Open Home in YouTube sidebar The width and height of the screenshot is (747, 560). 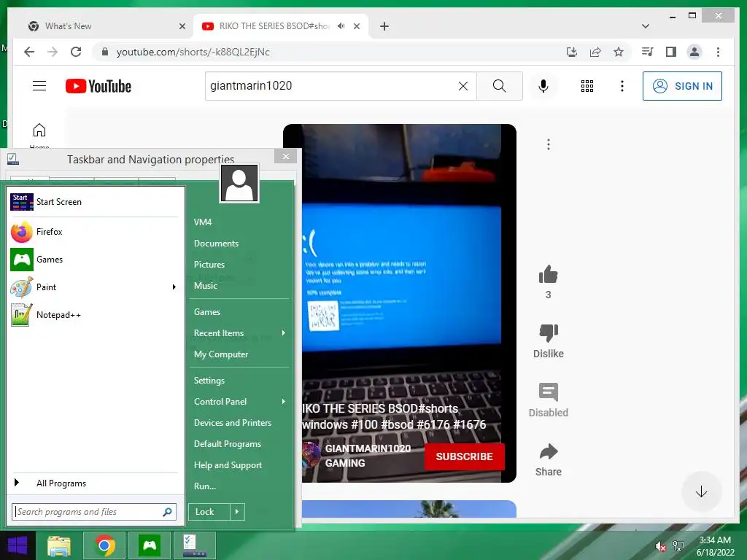(x=39, y=136)
